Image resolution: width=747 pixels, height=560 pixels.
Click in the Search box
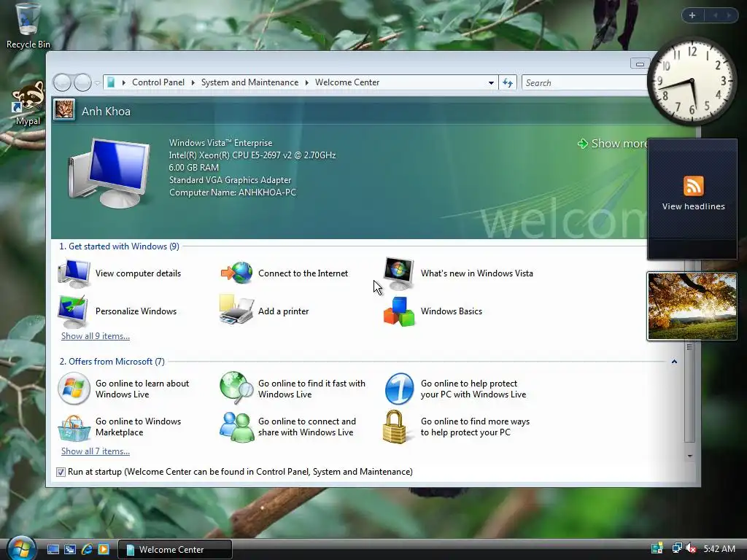pyautogui.click(x=585, y=83)
